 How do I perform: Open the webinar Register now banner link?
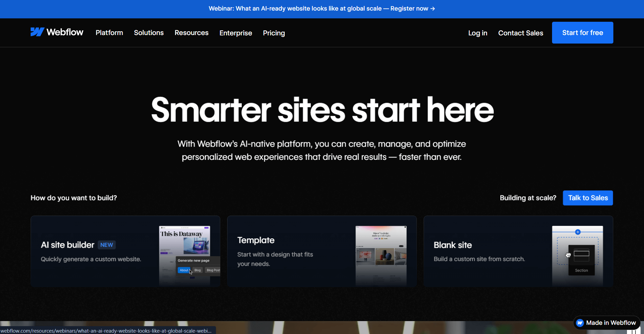[x=322, y=9]
